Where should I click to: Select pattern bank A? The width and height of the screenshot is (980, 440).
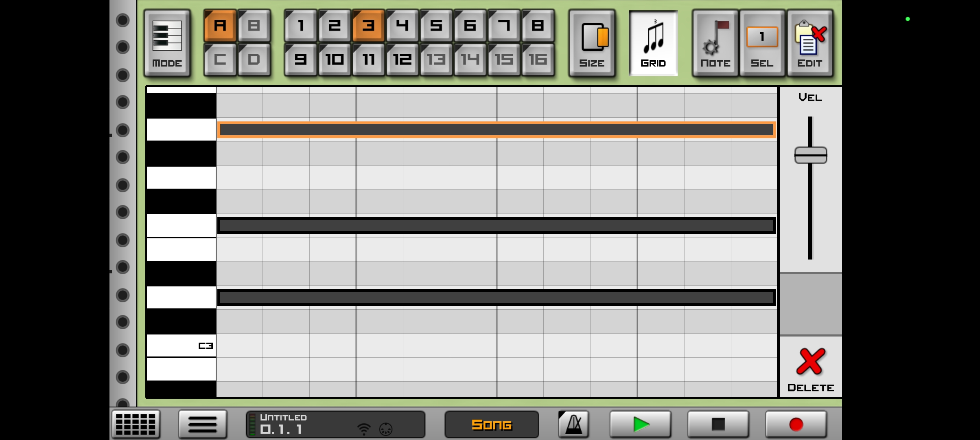click(x=220, y=26)
